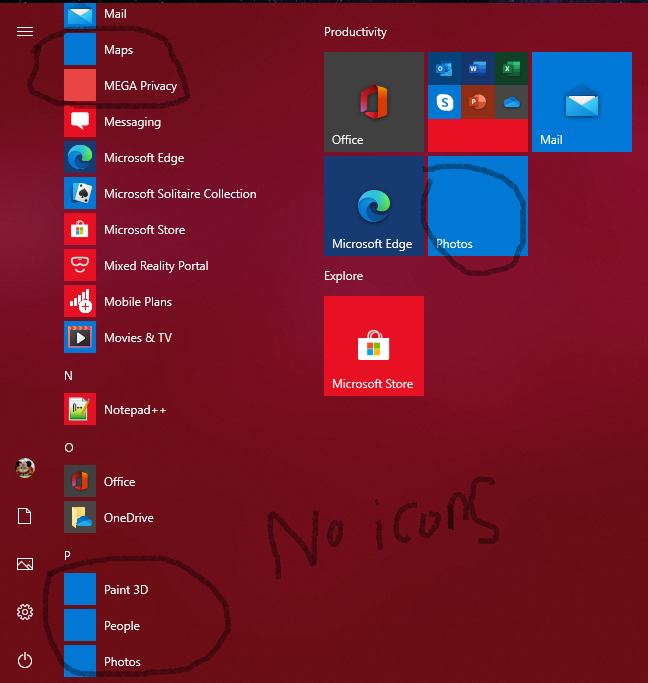Open the Pictures sidebar icon
The image size is (648, 683).
25,564
